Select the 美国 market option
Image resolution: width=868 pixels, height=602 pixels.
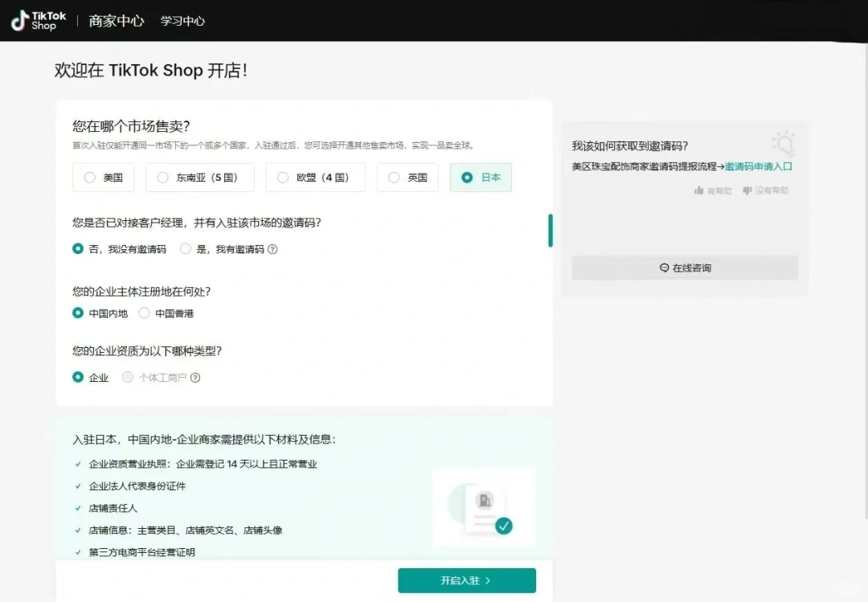click(103, 178)
